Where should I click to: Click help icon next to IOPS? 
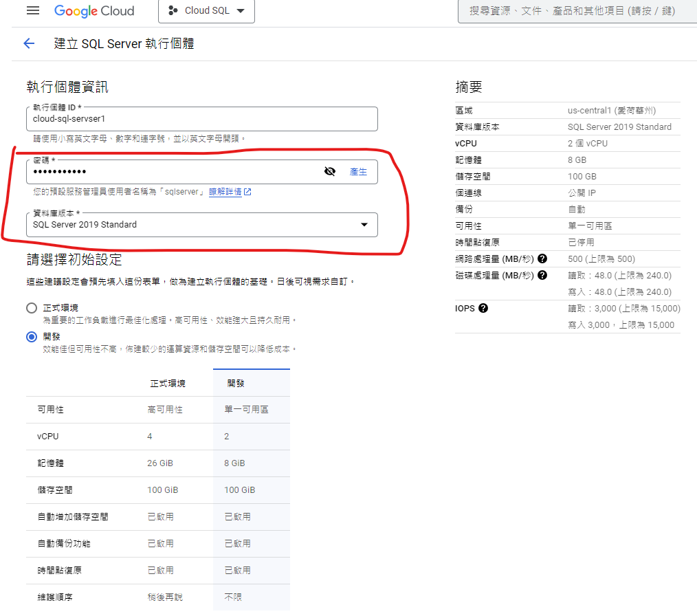click(483, 309)
